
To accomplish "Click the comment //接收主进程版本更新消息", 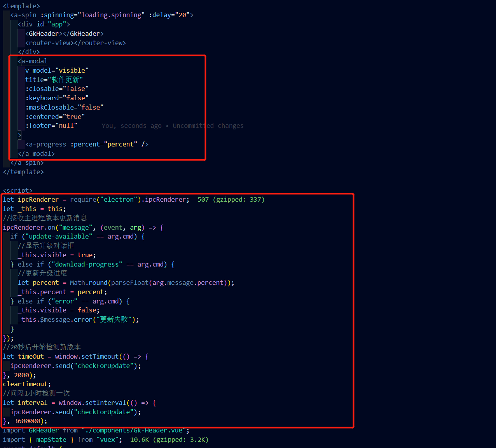I will point(45,218).
